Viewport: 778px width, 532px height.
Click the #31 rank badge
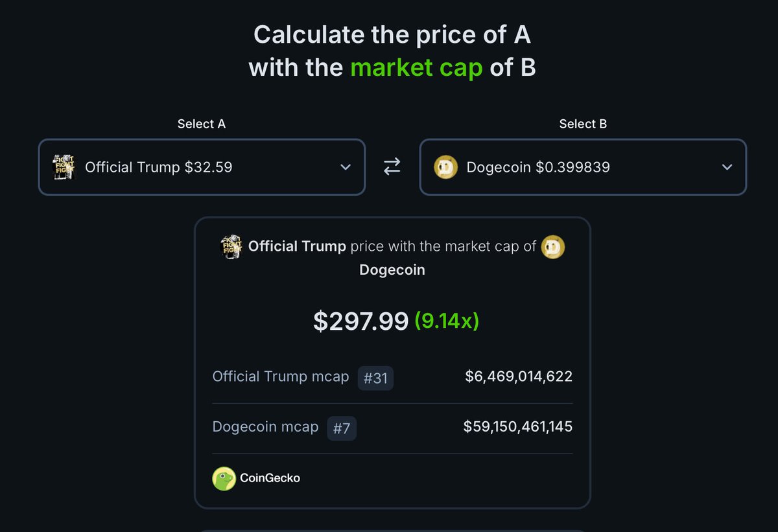[x=375, y=378]
